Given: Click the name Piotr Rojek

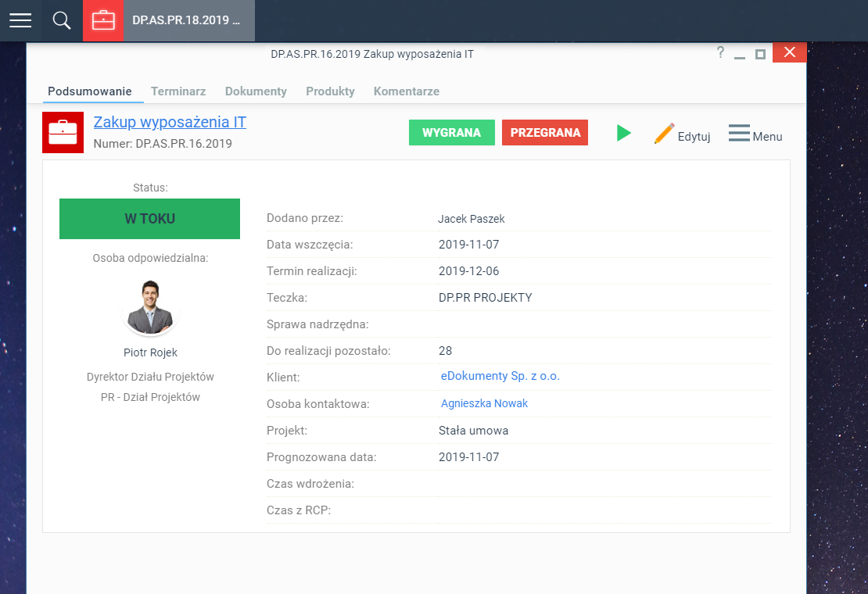Looking at the screenshot, I should [150, 352].
